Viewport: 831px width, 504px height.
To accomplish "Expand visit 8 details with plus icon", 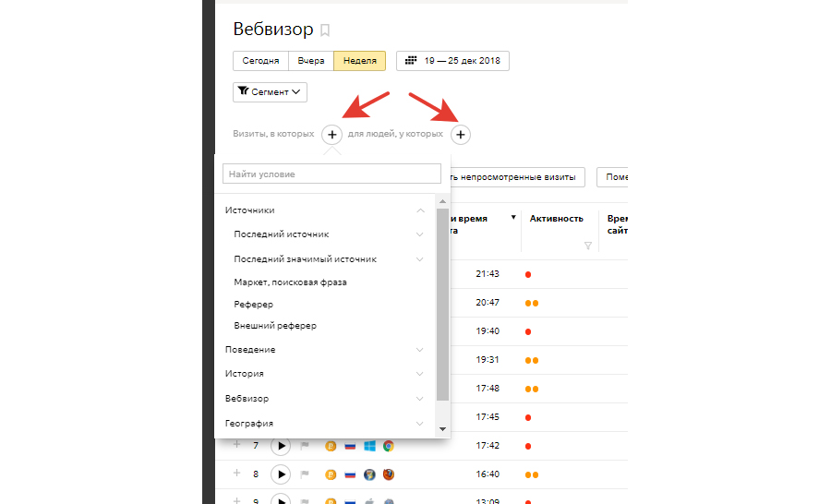I will 236,474.
